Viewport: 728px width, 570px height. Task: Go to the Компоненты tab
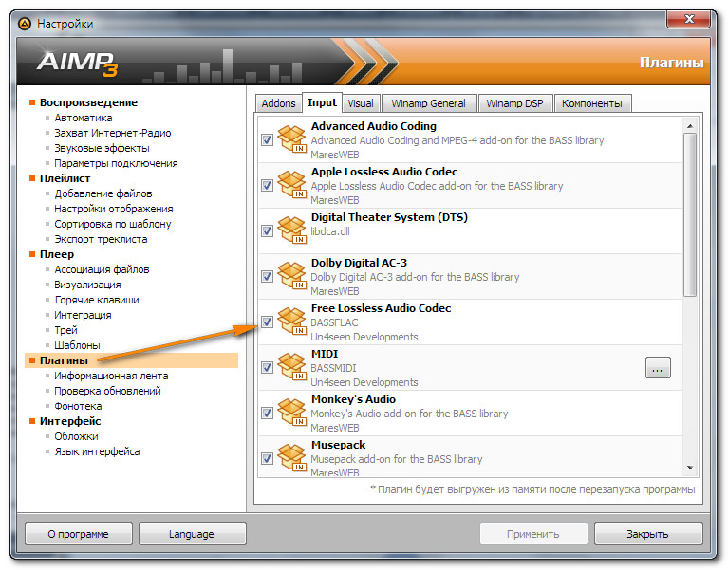click(x=592, y=103)
